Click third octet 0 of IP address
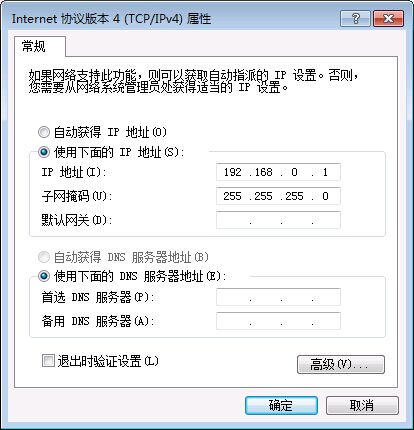414x430 pixels. 294,172
